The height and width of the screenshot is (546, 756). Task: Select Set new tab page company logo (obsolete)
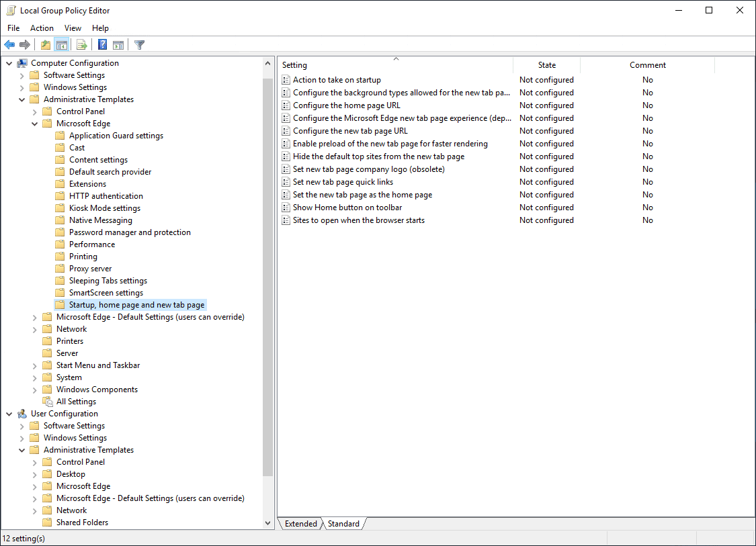(x=368, y=169)
